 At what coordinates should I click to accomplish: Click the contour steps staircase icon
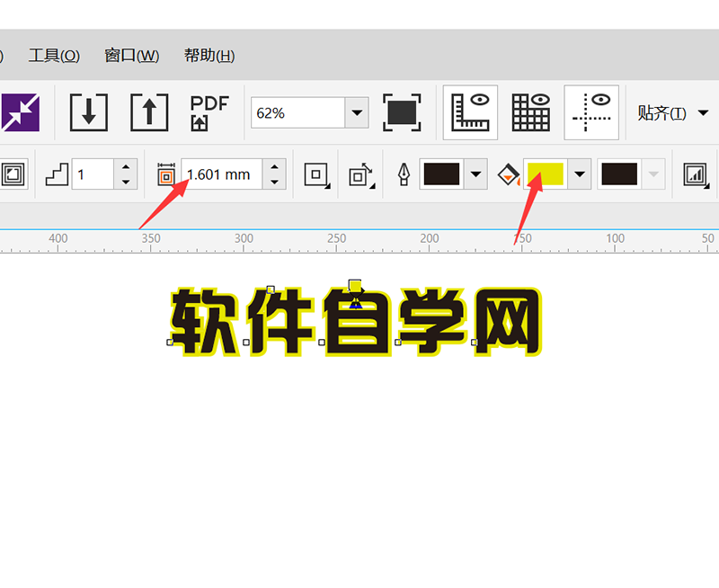[55, 174]
